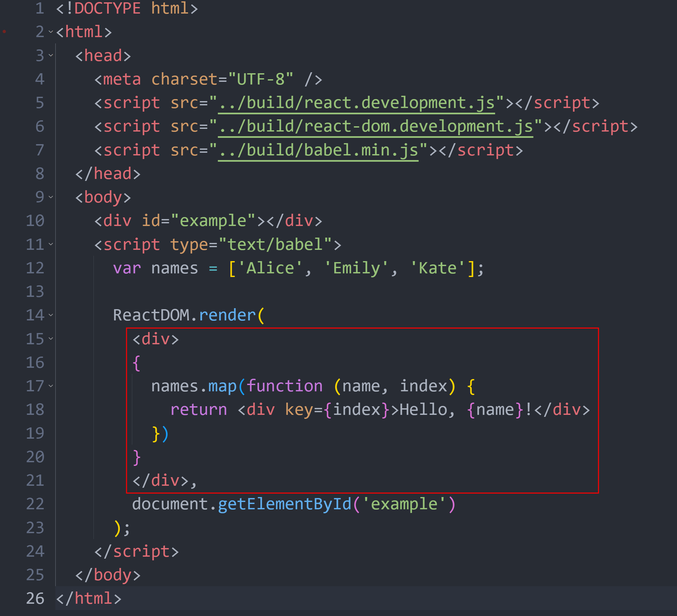
Task: Collapse the html tag fold at line 2
Action: (51, 32)
